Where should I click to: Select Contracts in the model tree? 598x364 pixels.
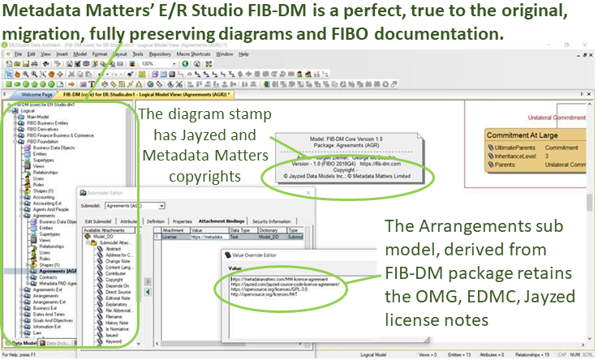click(48, 277)
